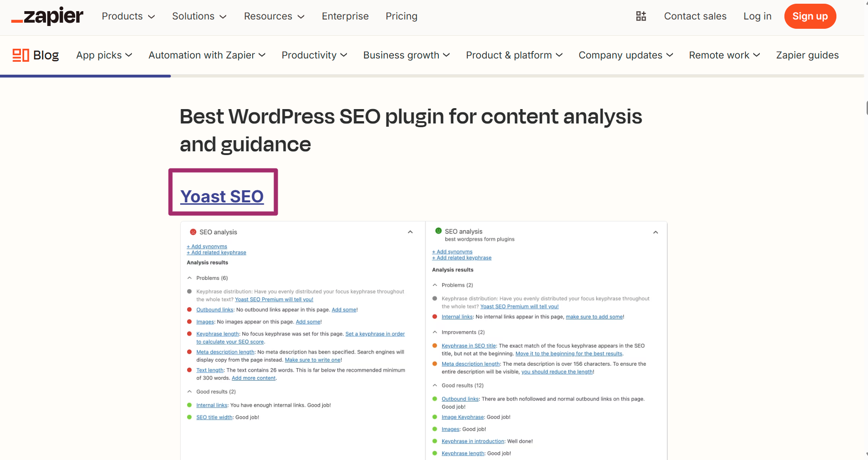Open the Enterprise menu item
Screen dimensions: 868x460
click(345, 16)
